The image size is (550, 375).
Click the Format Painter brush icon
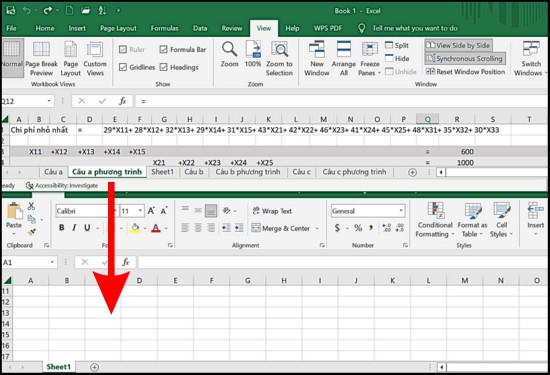pyautogui.click(x=32, y=232)
